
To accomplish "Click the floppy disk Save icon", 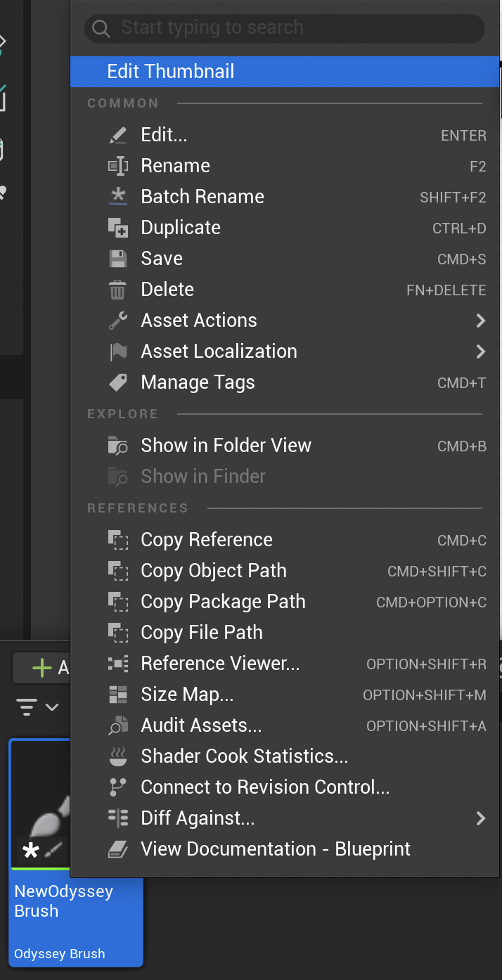I will pyautogui.click(x=118, y=259).
